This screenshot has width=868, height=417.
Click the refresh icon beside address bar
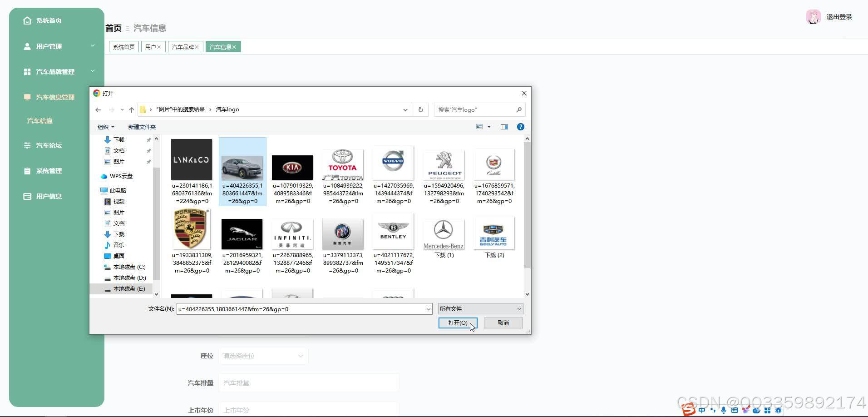point(420,109)
